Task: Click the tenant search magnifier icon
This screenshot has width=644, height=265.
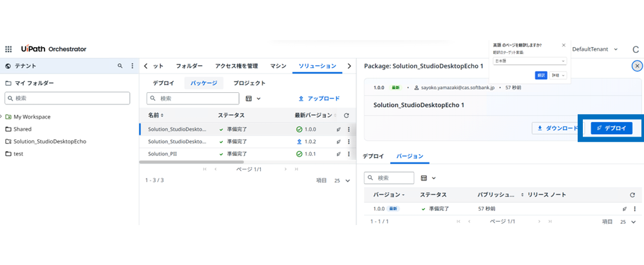Action: (x=120, y=66)
